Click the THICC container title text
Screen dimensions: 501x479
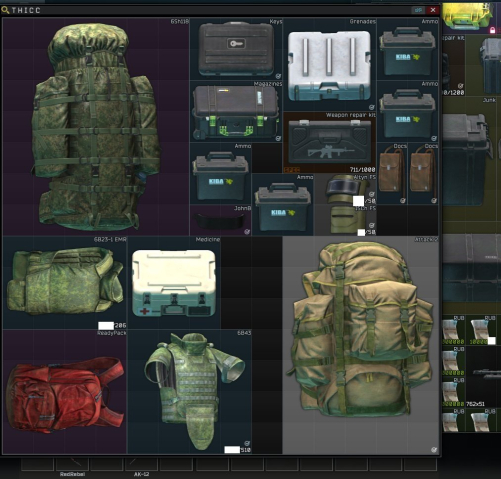26,10
